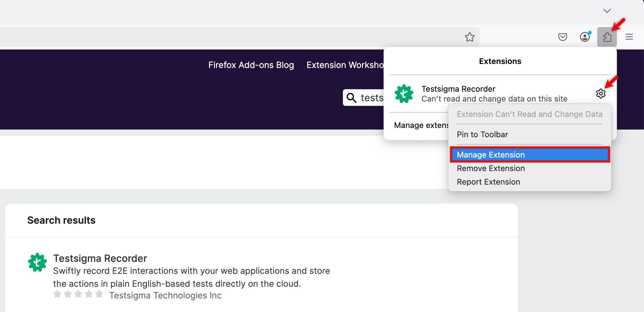Open Firefox Add-ons Blog
644x312 pixels.
point(251,65)
